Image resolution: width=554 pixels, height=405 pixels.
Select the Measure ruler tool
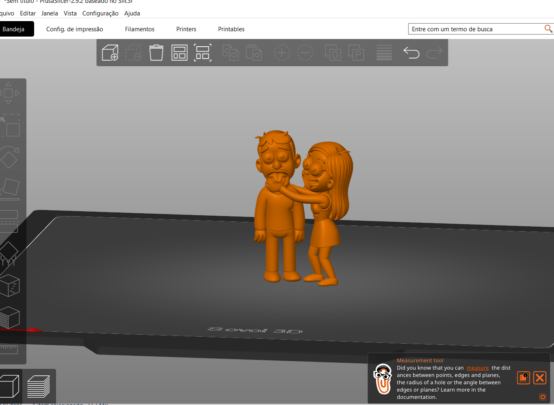(9, 350)
